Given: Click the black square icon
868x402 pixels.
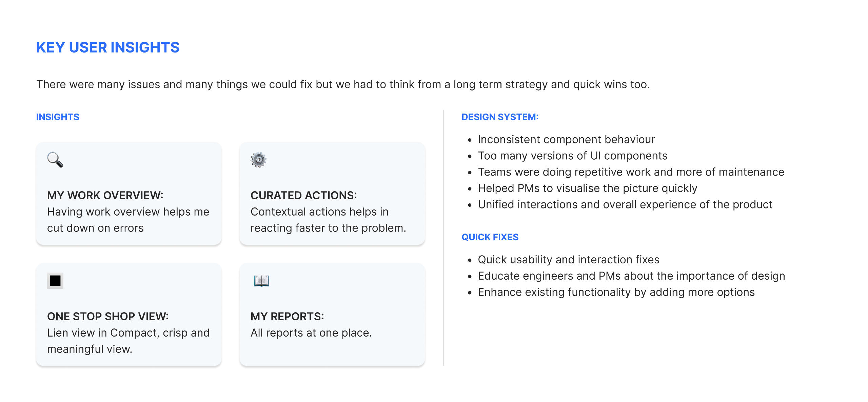Looking at the screenshot, I should (55, 281).
